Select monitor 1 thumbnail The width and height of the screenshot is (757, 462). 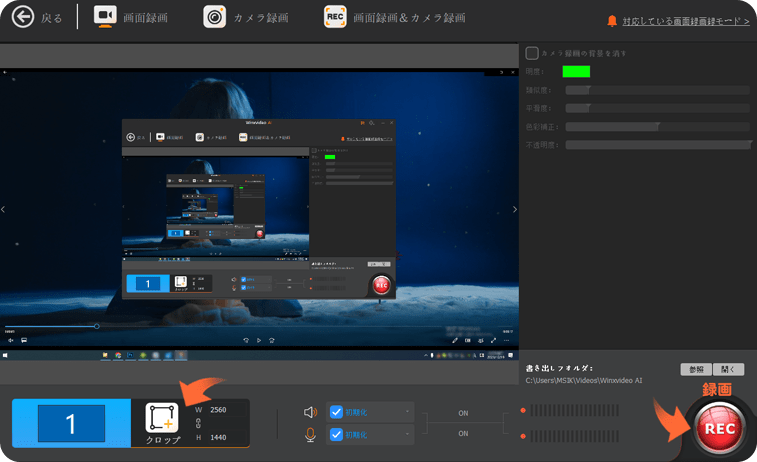point(71,424)
